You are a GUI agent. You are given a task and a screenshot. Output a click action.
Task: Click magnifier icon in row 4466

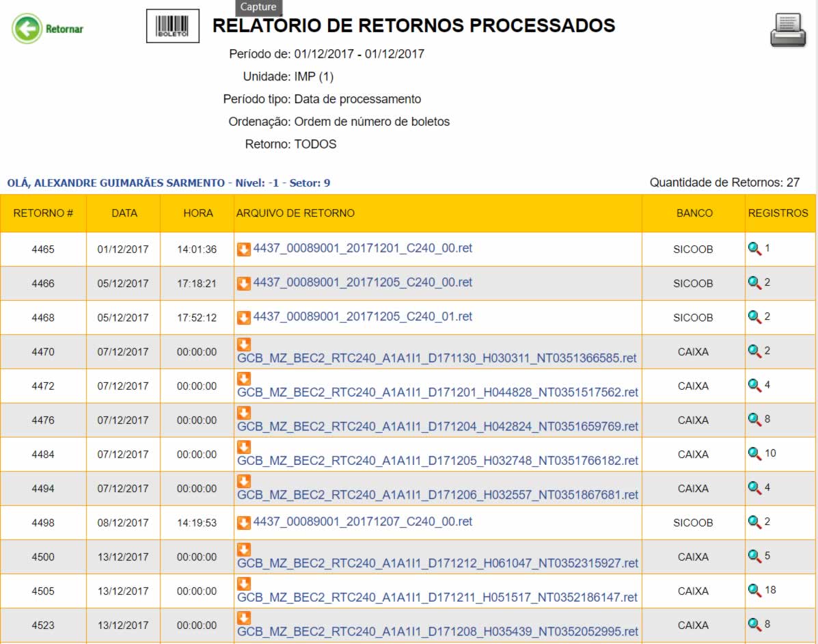(x=754, y=283)
